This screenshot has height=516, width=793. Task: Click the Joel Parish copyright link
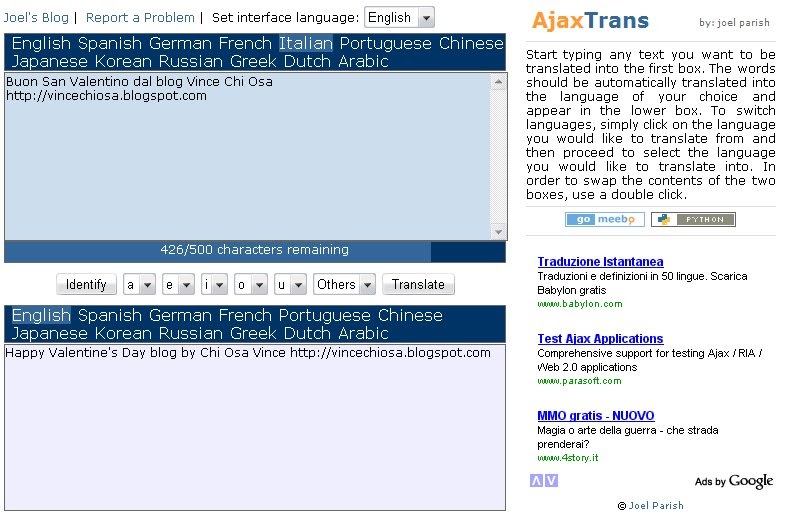656,505
